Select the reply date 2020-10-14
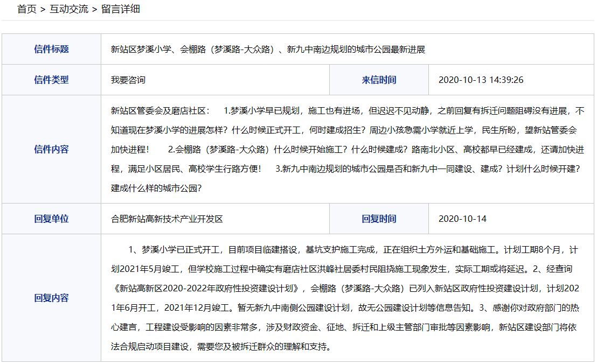The height and width of the screenshot is (364, 597). [x=463, y=219]
